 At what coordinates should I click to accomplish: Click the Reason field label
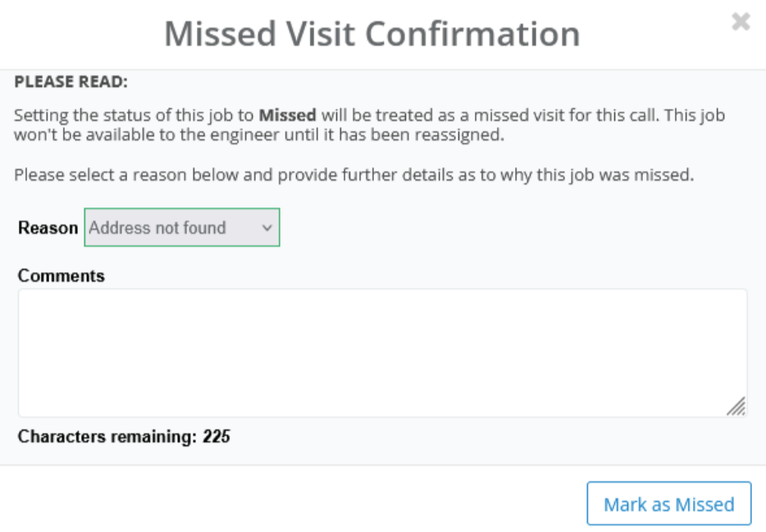click(48, 228)
